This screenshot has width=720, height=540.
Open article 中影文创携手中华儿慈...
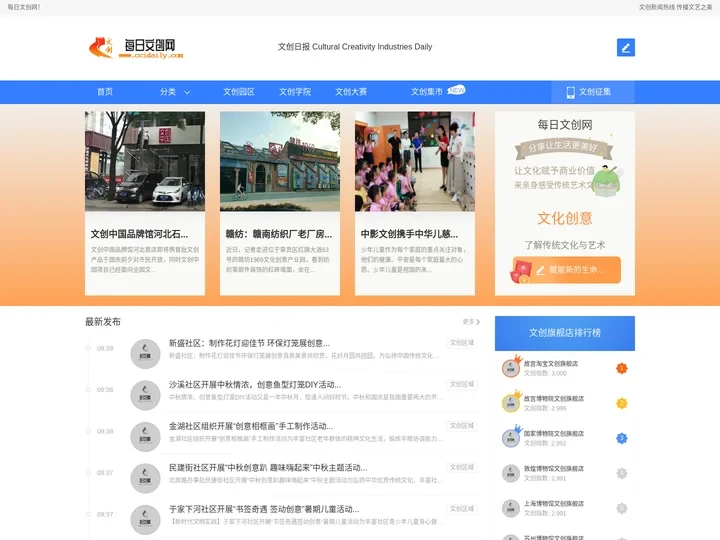click(x=409, y=234)
